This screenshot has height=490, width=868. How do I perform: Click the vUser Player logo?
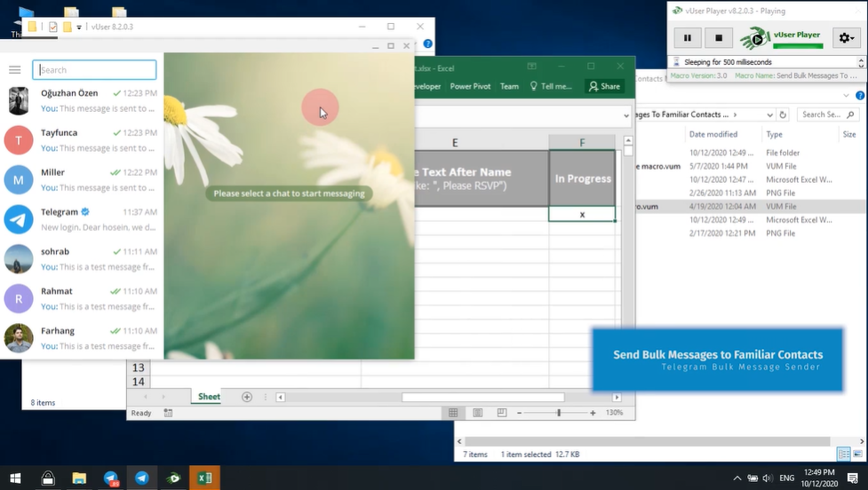click(x=782, y=38)
